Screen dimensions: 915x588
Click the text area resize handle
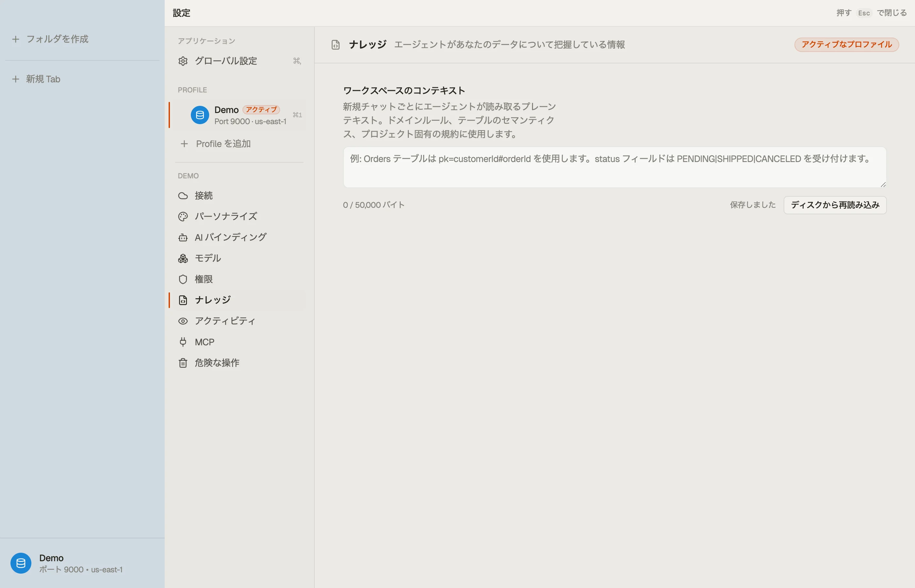click(x=883, y=185)
